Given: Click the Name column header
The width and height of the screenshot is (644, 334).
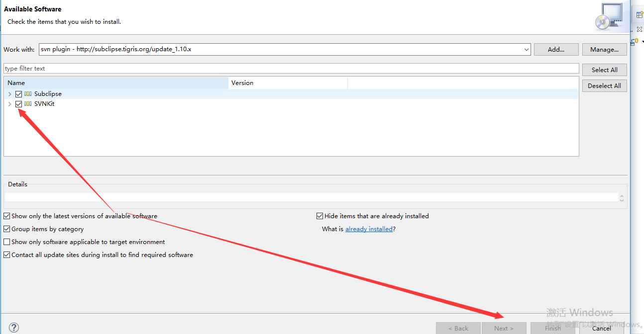Looking at the screenshot, I should 116,83.
